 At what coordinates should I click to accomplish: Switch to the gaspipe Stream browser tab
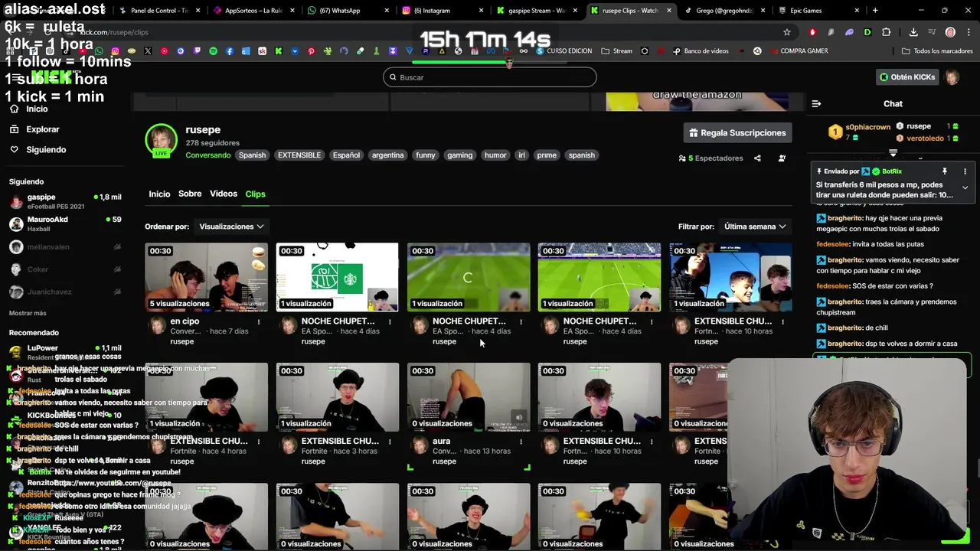pos(536,11)
